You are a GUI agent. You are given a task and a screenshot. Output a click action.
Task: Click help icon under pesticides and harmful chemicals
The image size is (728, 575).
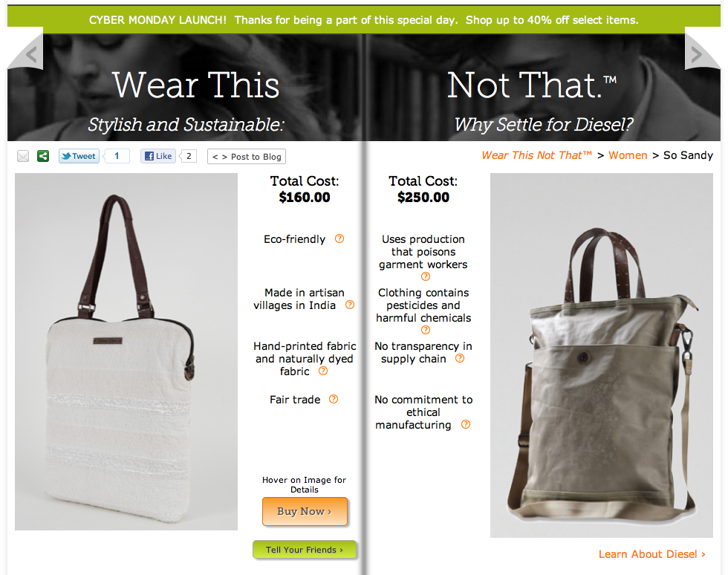click(x=425, y=330)
